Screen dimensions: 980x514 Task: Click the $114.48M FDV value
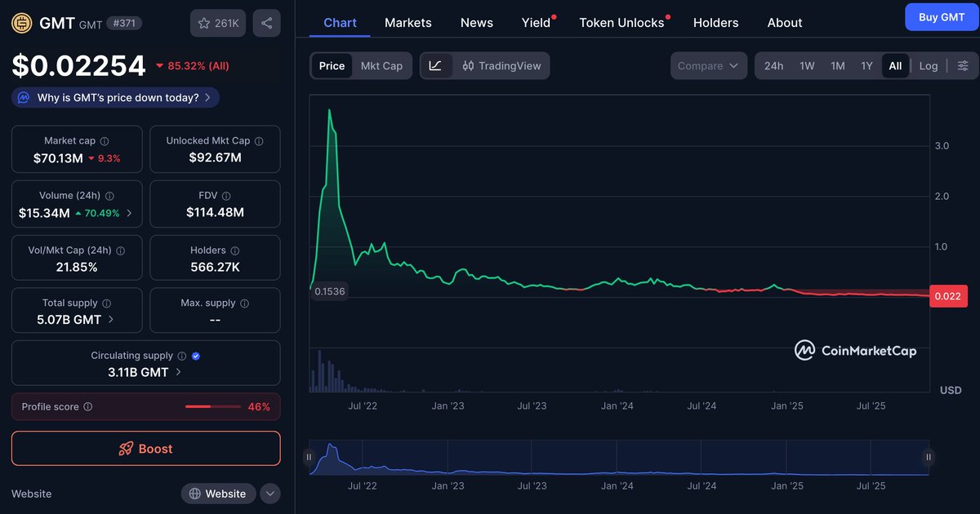click(215, 213)
